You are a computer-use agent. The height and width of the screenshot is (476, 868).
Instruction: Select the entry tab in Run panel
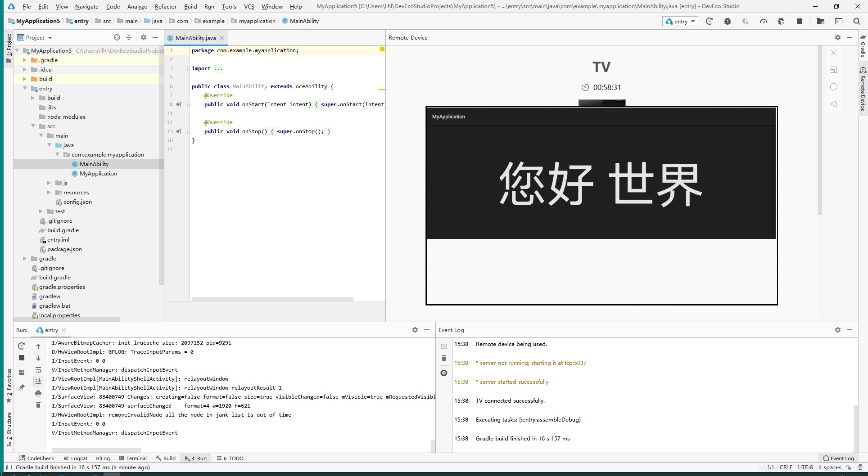click(51, 330)
